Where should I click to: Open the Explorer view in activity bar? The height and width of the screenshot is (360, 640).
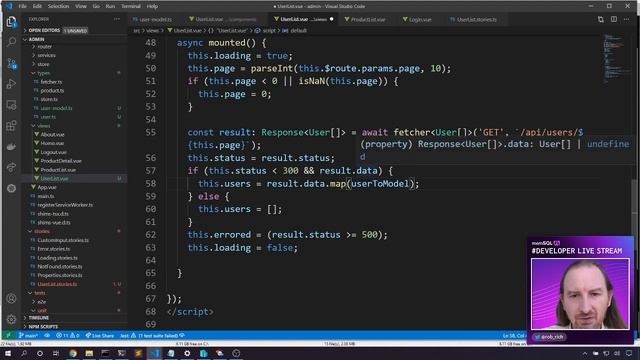click(11, 21)
